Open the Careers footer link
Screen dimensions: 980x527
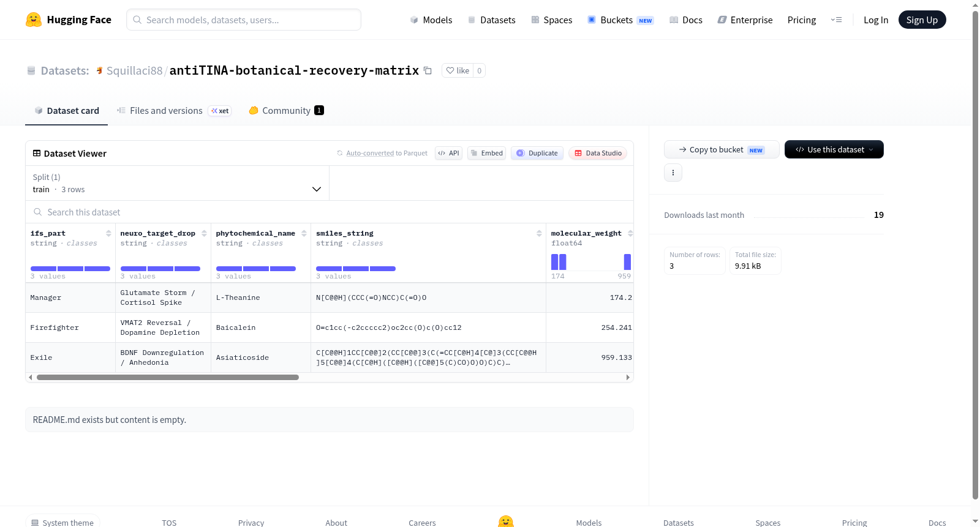pyautogui.click(x=422, y=523)
